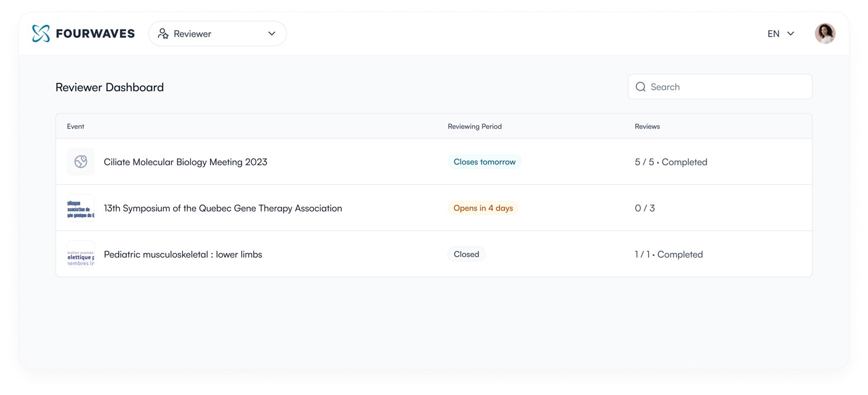
Task: Click the "Closed" status badge
Action: coord(466,255)
